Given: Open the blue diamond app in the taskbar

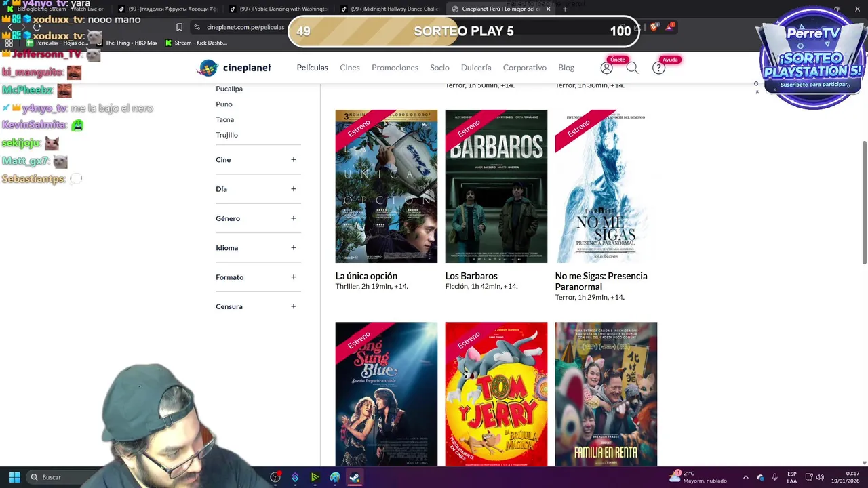Looking at the screenshot, I should [x=295, y=477].
